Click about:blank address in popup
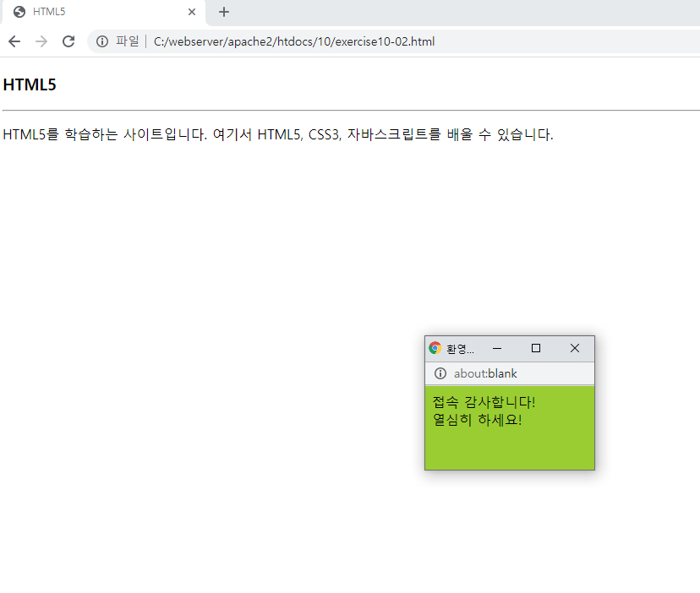The width and height of the screenshot is (700, 593). [485, 373]
